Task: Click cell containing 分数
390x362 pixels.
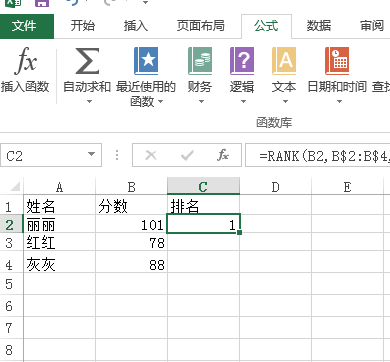Action: coord(131,206)
